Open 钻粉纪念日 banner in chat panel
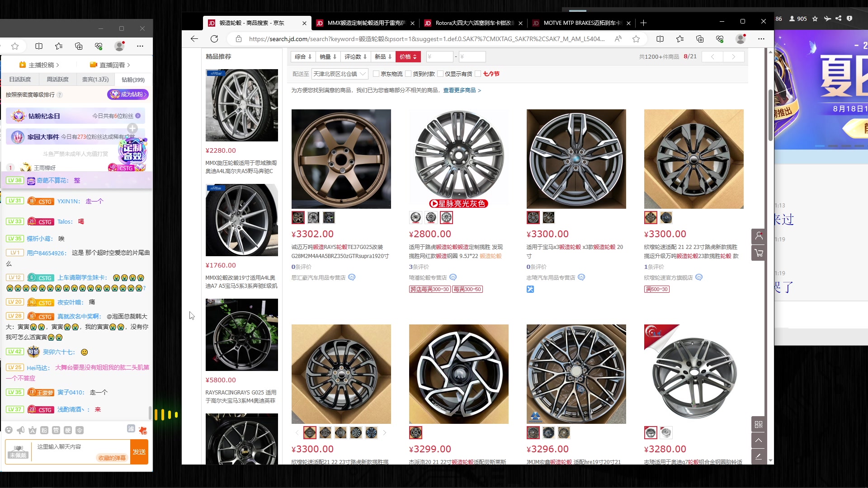 click(75, 116)
